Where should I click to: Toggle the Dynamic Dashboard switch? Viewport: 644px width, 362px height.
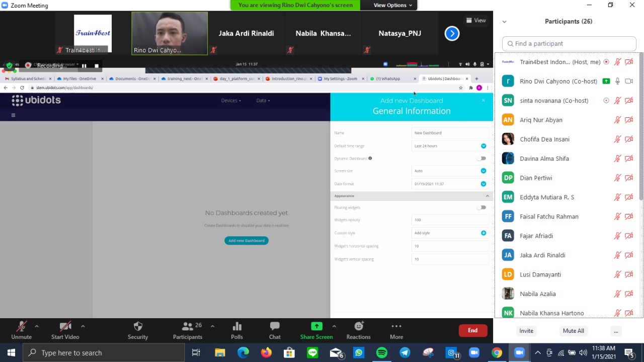coord(481,159)
